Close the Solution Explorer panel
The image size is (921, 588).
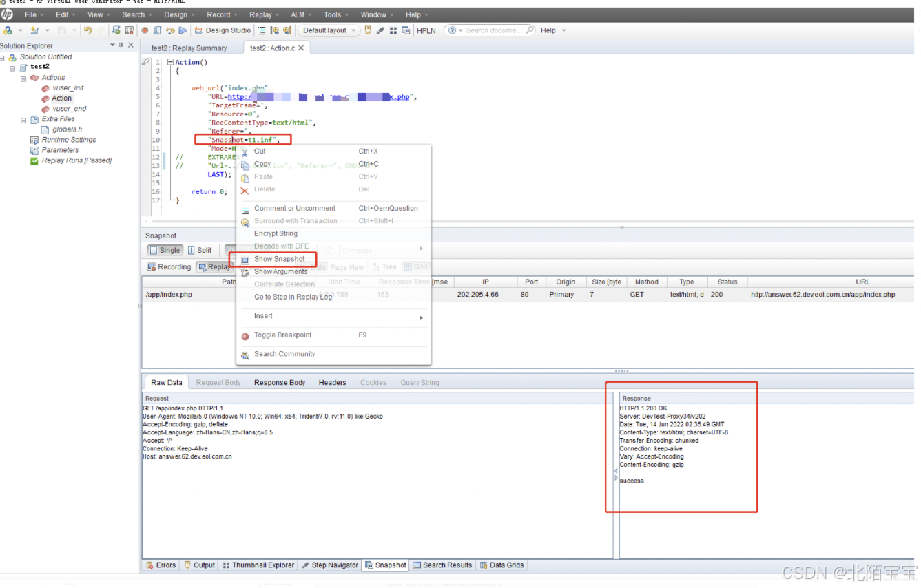click(131, 45)
